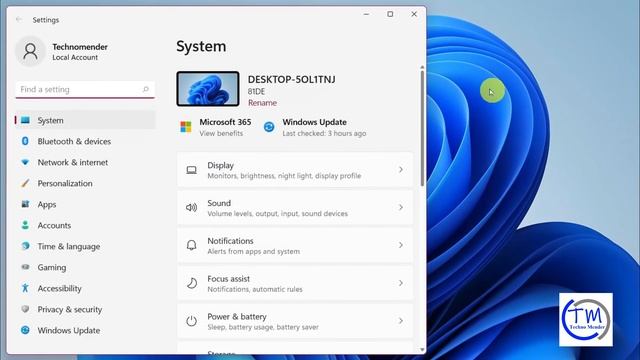Click the System monitor icon in sidebar
Image resolution: width=640 pixels, height=360 pixels.
[x=25, y=120]
